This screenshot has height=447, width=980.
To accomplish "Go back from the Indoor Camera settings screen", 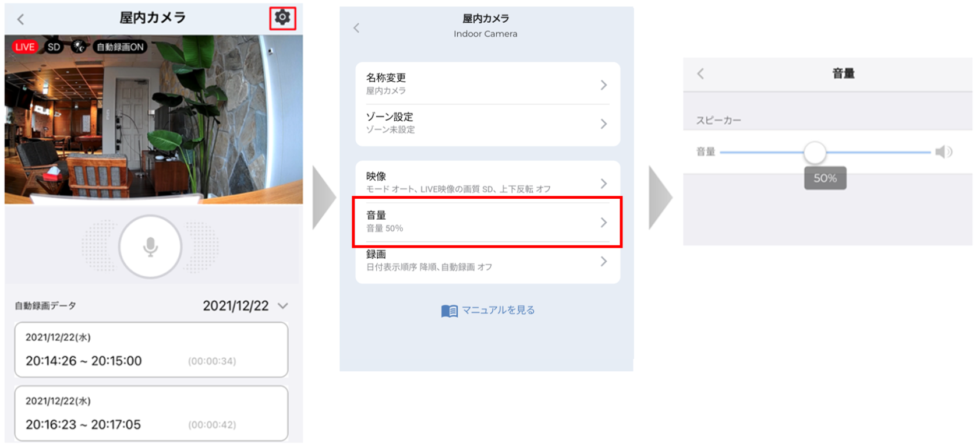I will point(356,28).
